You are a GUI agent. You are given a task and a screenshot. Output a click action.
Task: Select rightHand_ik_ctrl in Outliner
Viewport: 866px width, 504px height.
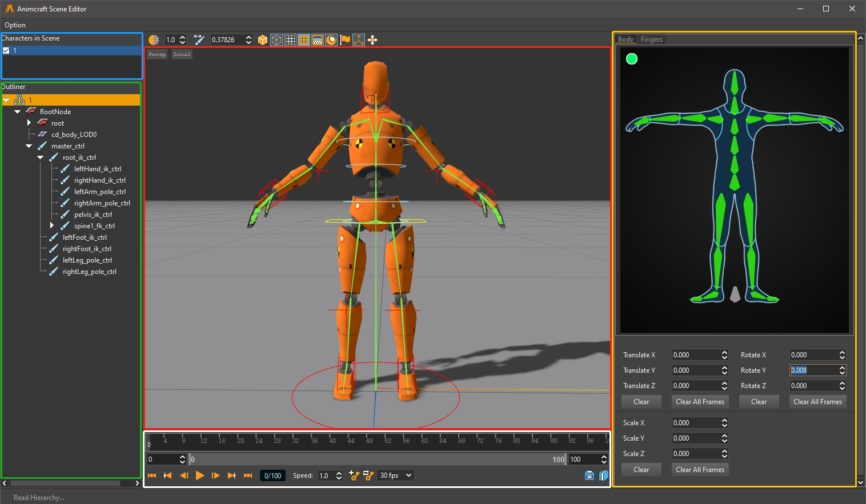click(x=99, y=180)
